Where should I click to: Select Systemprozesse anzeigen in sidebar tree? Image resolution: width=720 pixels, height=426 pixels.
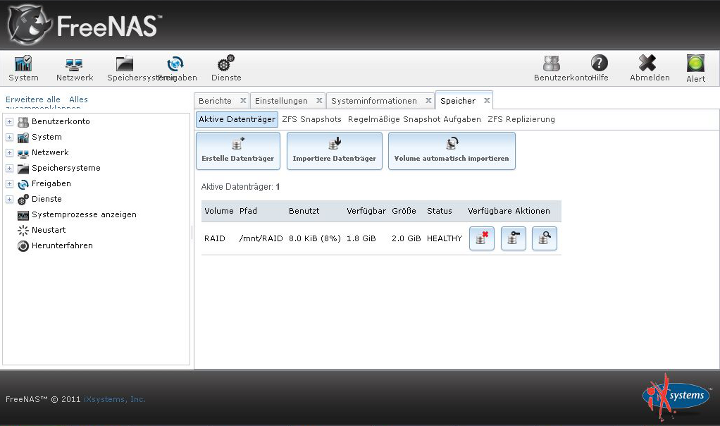84,215
